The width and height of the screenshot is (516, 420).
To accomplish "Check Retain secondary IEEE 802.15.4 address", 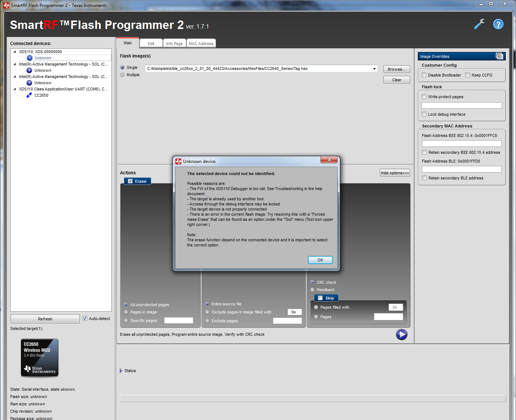I will [424, 152].
